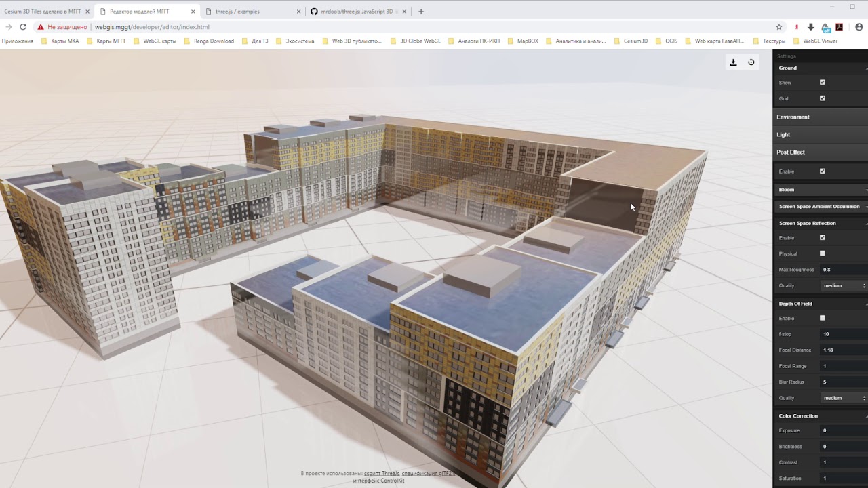Viewport: 868px width, 488px height.
Task: Click the address bar URL
Action: tap(152, 27)
